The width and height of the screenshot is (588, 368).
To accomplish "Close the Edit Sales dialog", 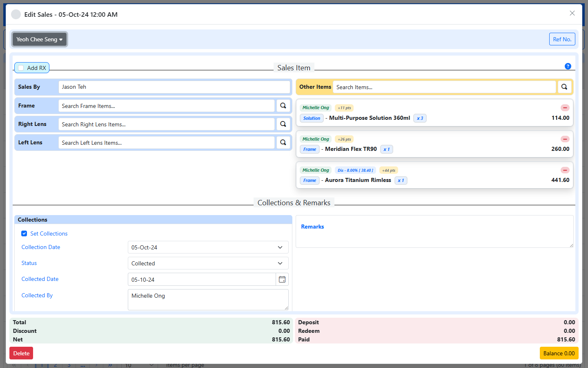I will tap(572, 13).
